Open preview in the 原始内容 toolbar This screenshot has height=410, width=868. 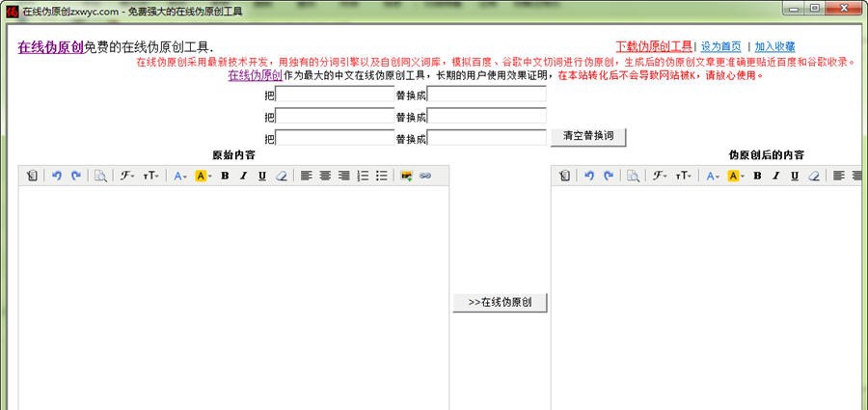(100, 176)
